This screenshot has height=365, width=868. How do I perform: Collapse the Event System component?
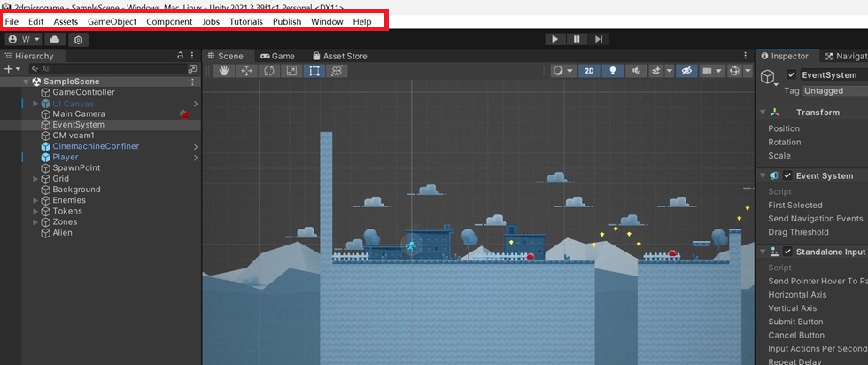click(763, 175)
